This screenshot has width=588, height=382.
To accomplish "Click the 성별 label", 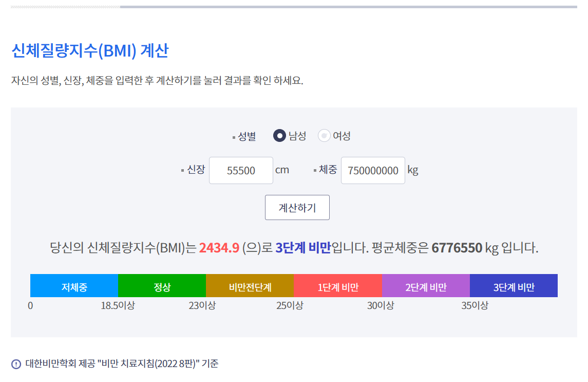I will point(246,136).
